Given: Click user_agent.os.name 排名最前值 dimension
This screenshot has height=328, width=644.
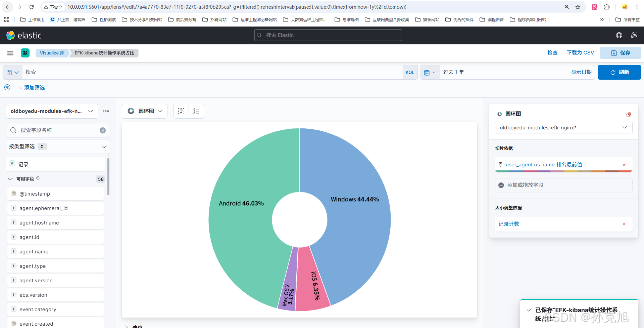Looking at the screenshot, I should [544, 165].
